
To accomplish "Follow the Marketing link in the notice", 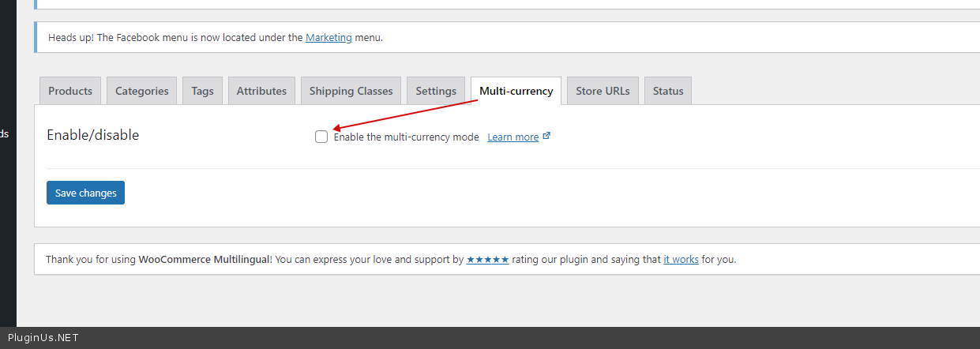I will [329, 37].
